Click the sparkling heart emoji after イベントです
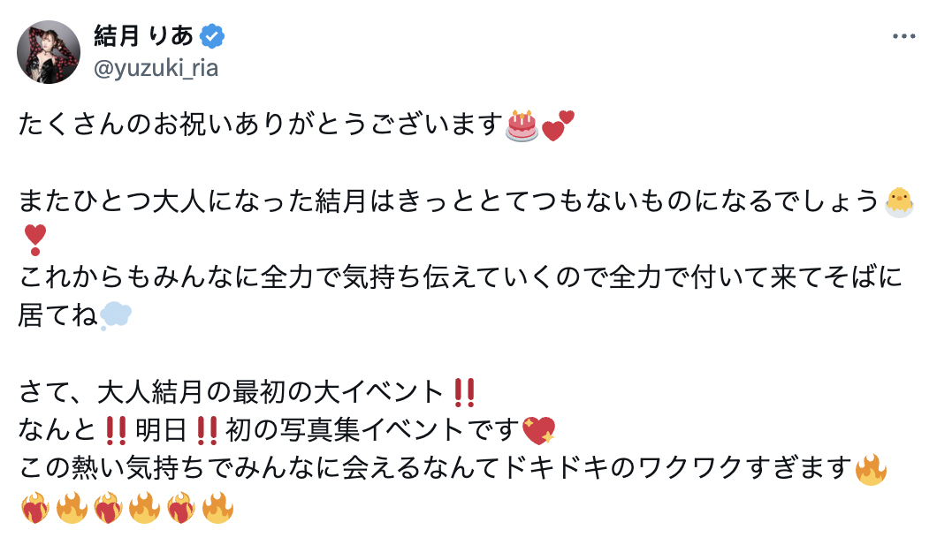The image size is (937, 560). 538,430
